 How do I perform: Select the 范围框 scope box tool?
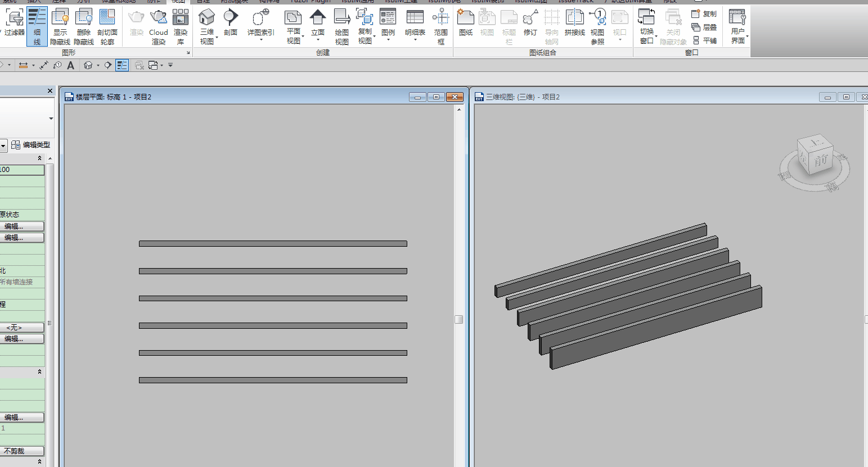click(x=441, y=26)
